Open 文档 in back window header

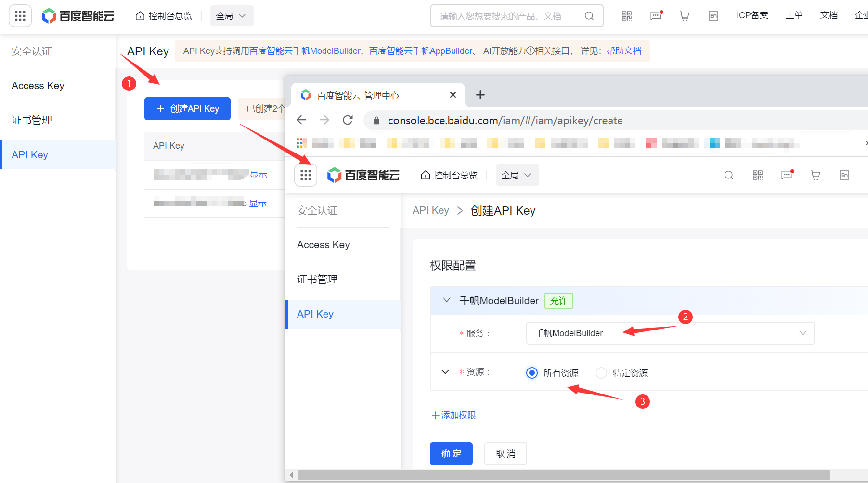click(829, 15)
